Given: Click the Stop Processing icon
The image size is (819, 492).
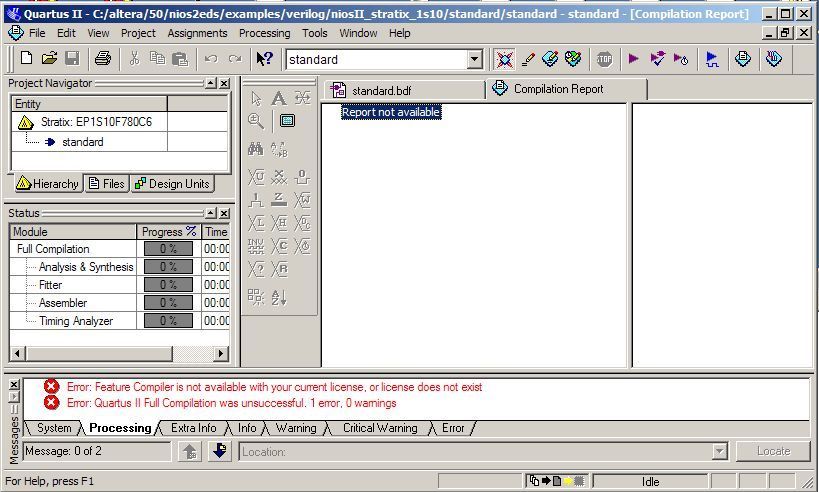Looking at the screenshot, I should (x=604, y=59).
